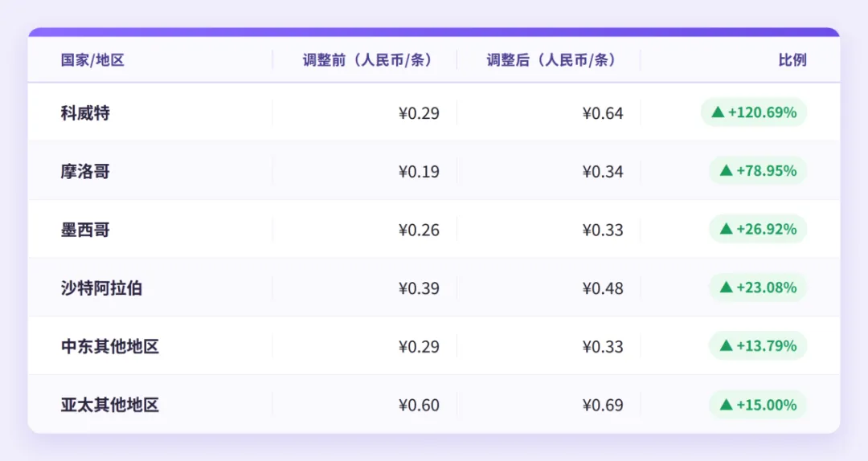Click the up arrow icon beside +26.92%
Screen dimensions: 868x461
727,229
